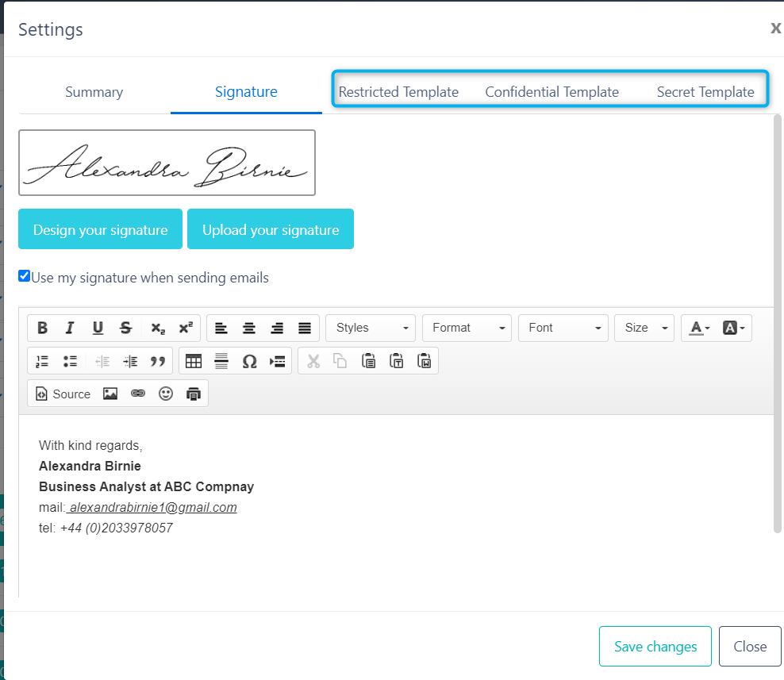Insert a hyperlink
Screen dimensions: 784x680
(x=138, y=394)
